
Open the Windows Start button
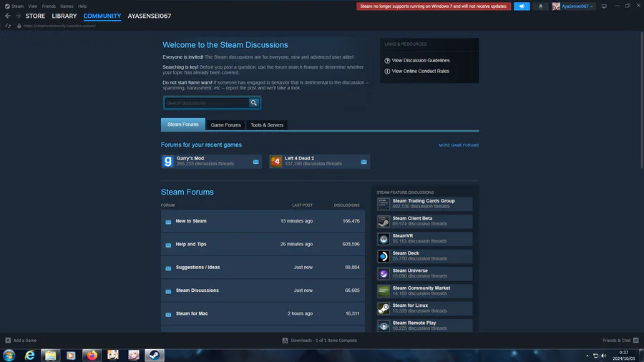[9, 356]
